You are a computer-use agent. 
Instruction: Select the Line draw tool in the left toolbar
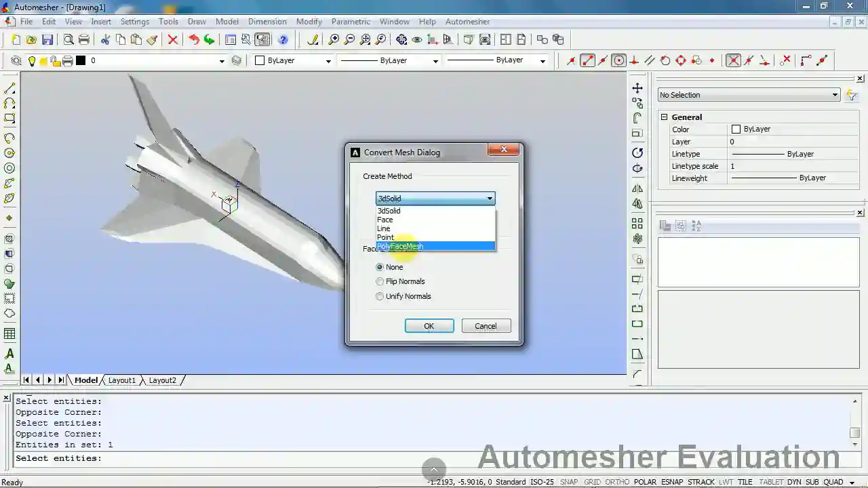pyautogui.click(x=9, y=89)
